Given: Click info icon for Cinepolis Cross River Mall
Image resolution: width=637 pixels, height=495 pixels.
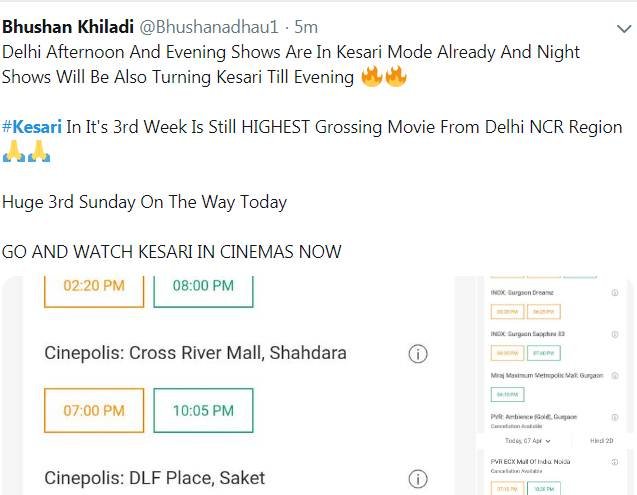Looking at the screenshot, I should tap(419, 354).
